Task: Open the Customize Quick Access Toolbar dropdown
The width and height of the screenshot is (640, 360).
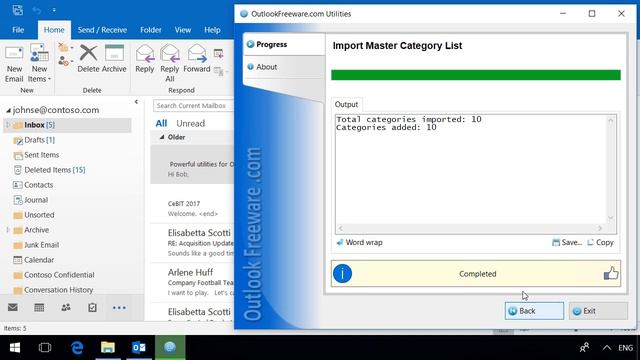Action: [54, 10]
